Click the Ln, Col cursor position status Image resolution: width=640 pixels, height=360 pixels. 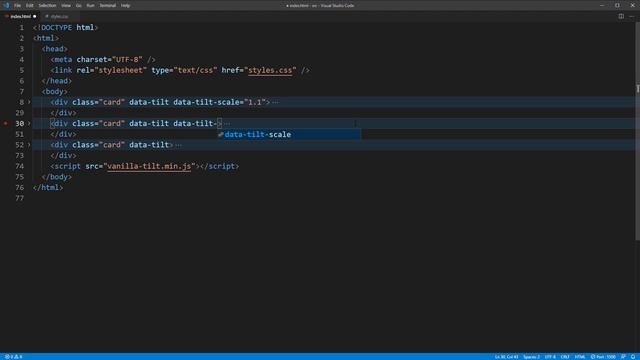[507, 357]
